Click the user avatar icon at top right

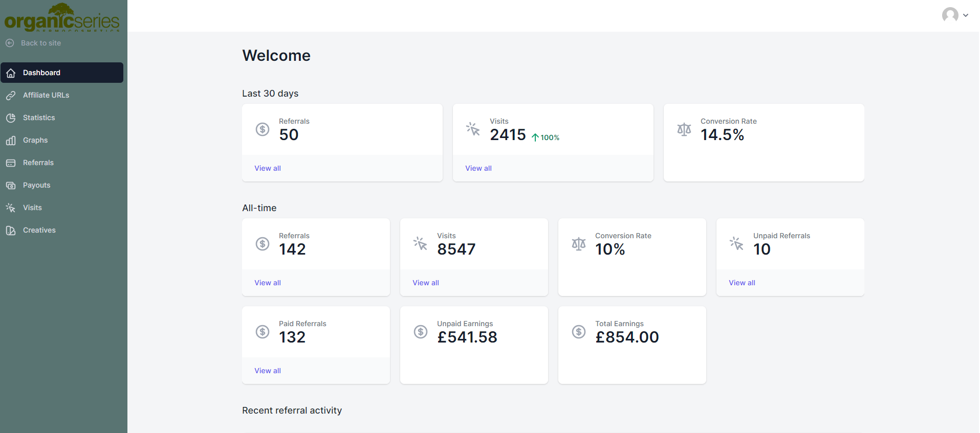coord(950,15)
